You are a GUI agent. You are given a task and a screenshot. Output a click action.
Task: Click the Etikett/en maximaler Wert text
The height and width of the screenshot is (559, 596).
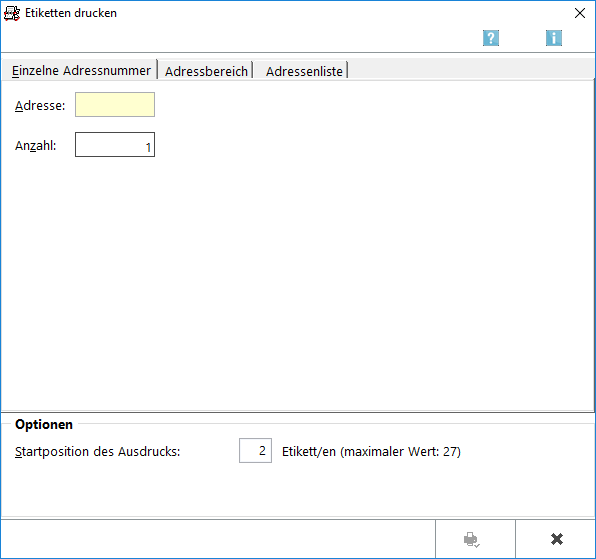click(371, 452)
